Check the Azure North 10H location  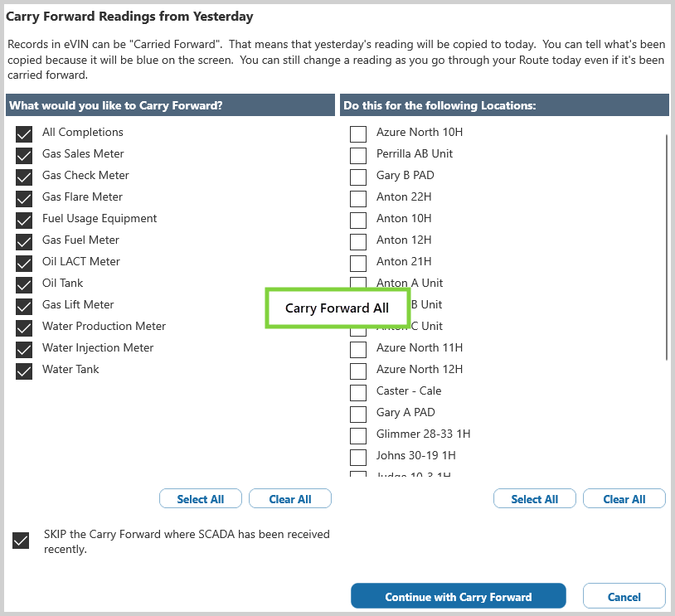click(358, 133)
